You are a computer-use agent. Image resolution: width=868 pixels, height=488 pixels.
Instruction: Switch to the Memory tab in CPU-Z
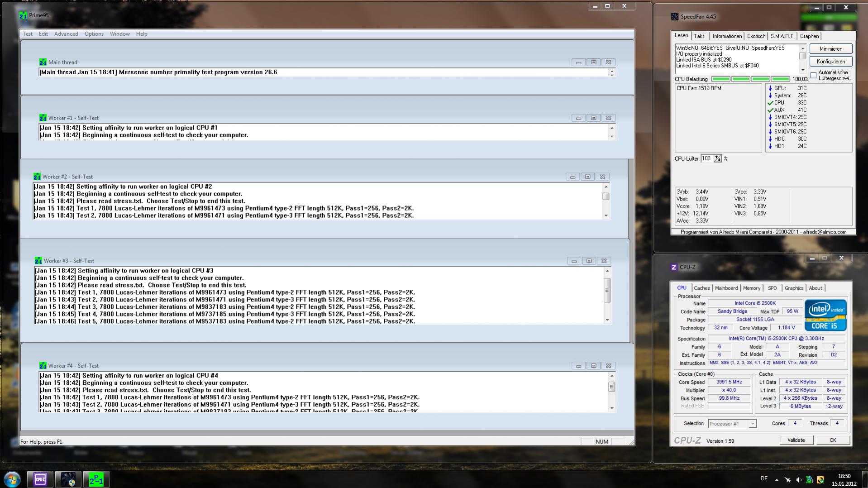click(752, 288)
